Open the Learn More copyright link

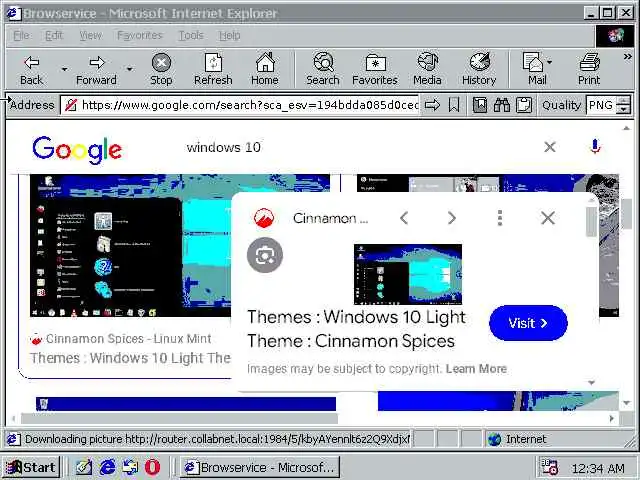click(476, 369)
